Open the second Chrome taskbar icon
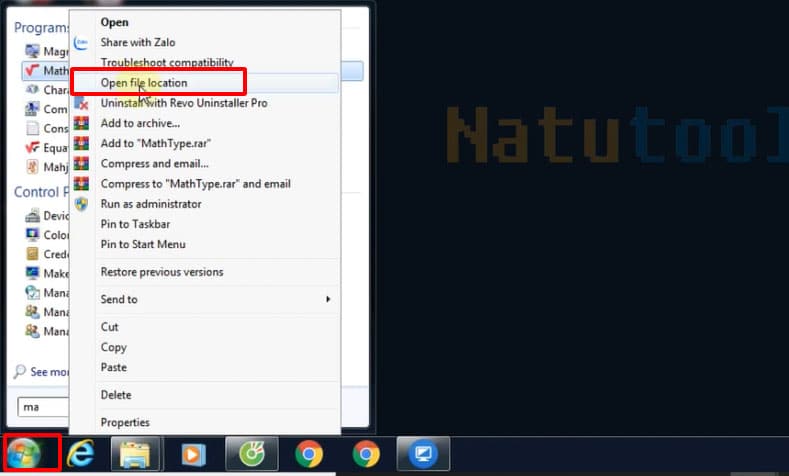789x476 pixels. tap(366, 454)
